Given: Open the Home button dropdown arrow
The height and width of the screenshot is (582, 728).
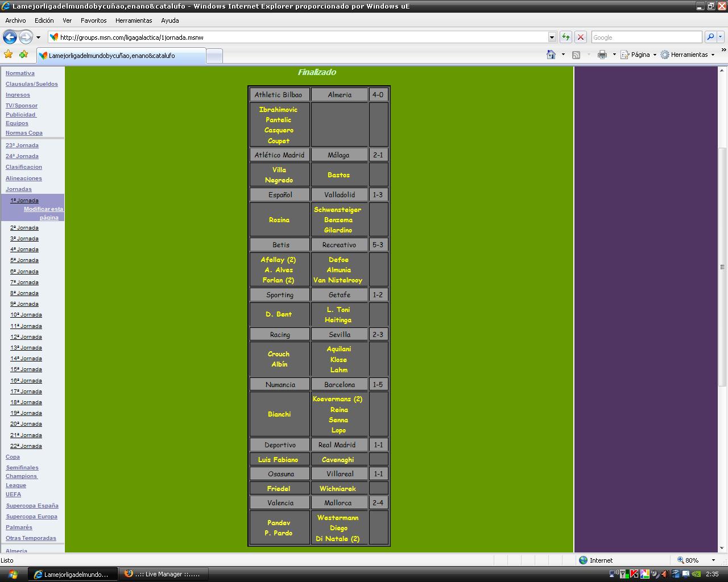Looking at the screenshot, I should [563, 55].
